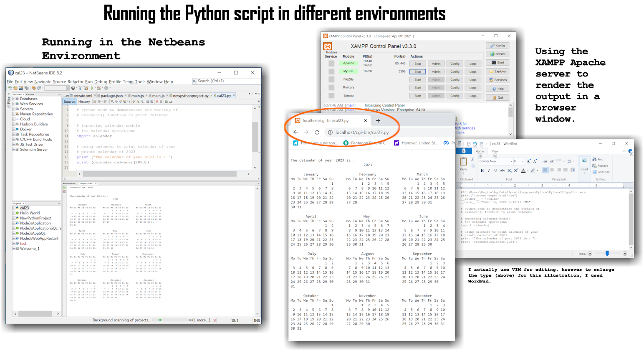Click WordPad Find binoculars button
This screenshot has width=644, height=351.
[x=598, y=159]
